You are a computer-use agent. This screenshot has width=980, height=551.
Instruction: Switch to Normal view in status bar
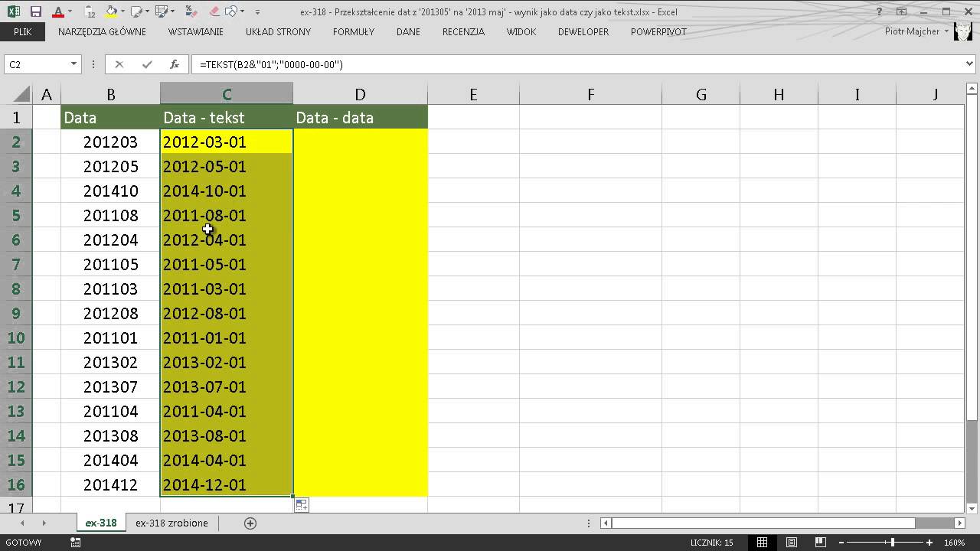[x=762, y=543]
